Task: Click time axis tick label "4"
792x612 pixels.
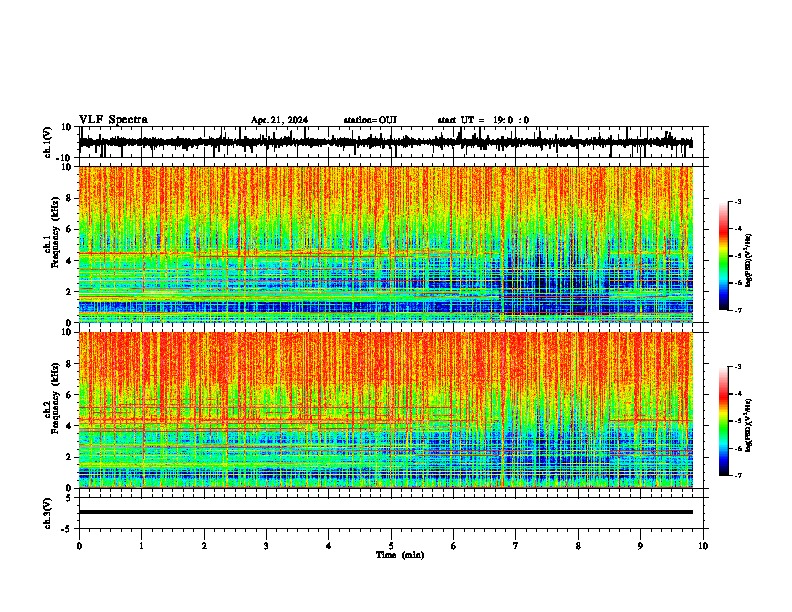Action: pyautogui.click(x=329, y=546)
